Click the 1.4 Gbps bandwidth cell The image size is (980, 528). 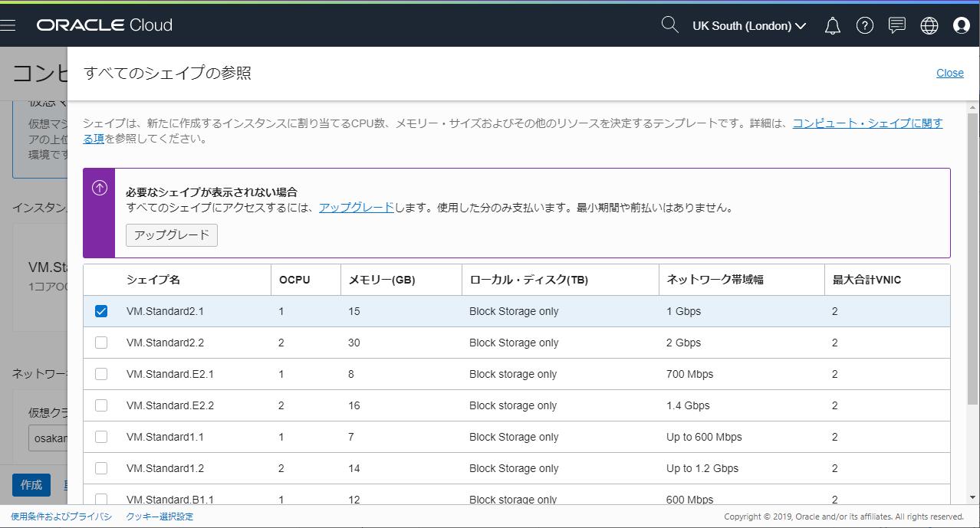pos(688,405)
